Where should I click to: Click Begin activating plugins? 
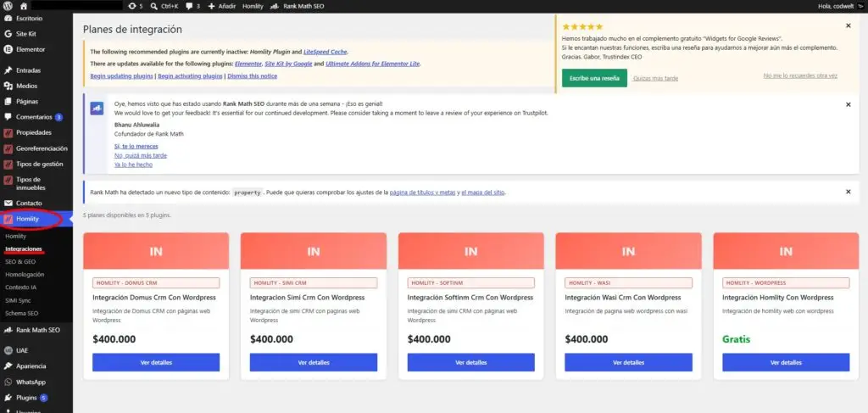[190, 75]
